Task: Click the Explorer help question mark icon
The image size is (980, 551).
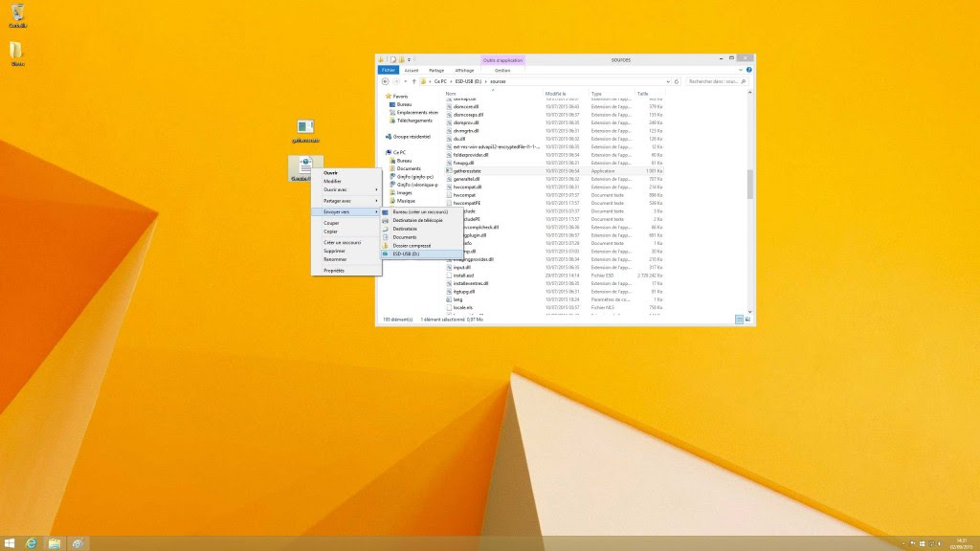Action: click(x=748, y=70)
